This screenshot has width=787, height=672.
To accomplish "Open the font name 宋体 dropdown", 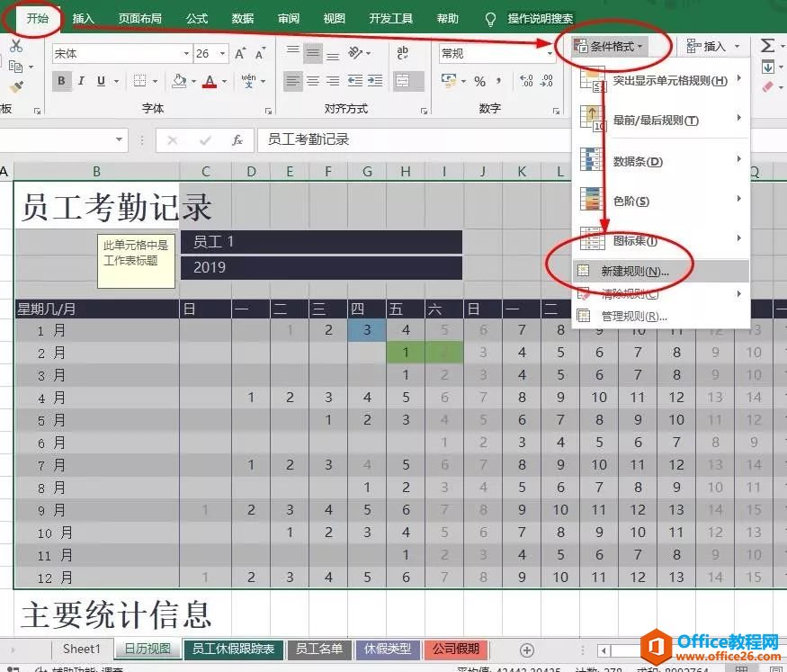I will click(x=186, y=54).
